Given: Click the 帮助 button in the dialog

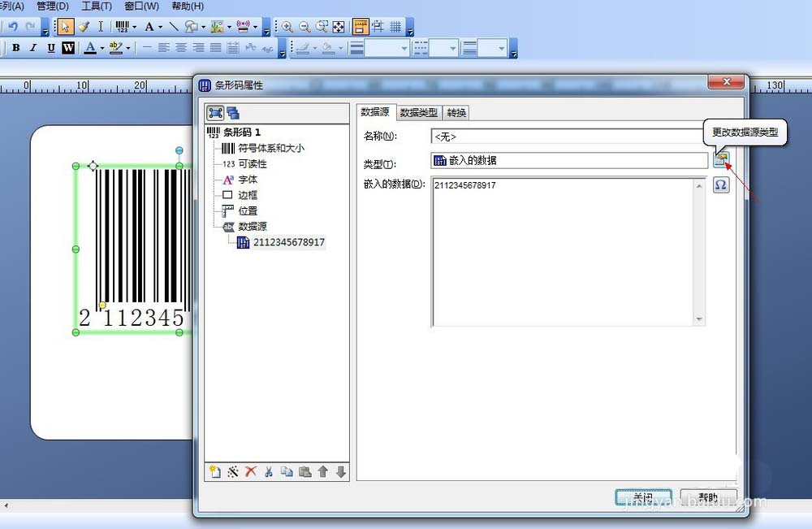Looking at the screenshot, I should 707,496.
